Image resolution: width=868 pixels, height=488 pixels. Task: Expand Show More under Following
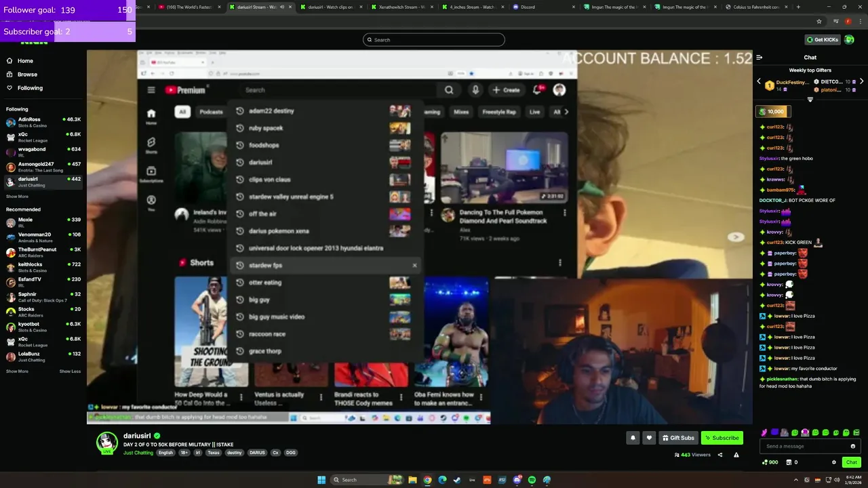coord(17,197)
